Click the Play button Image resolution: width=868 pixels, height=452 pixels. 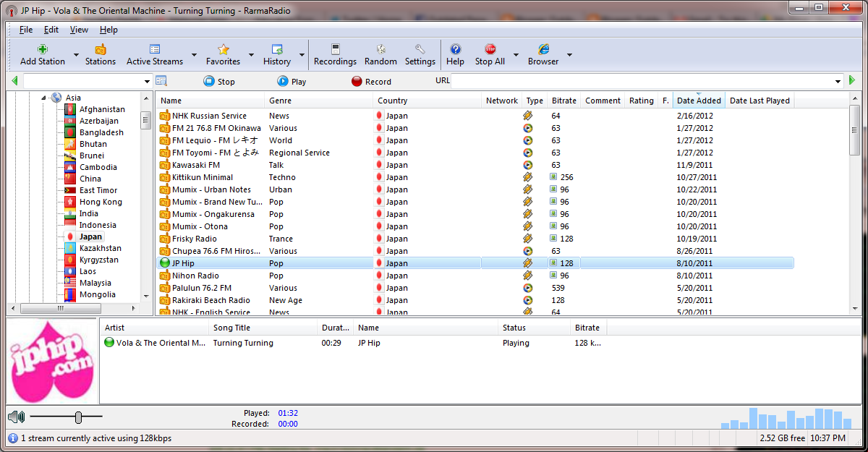click(x=292, y=82)
